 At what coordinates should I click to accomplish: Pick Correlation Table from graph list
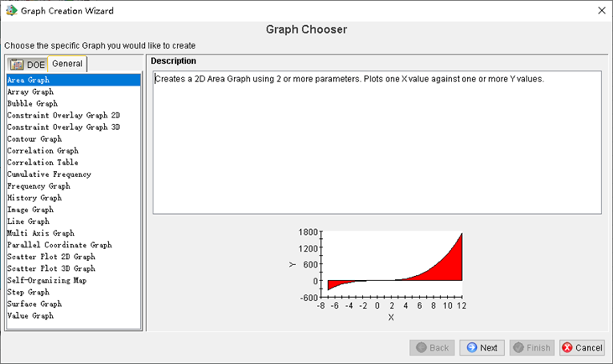42,163
